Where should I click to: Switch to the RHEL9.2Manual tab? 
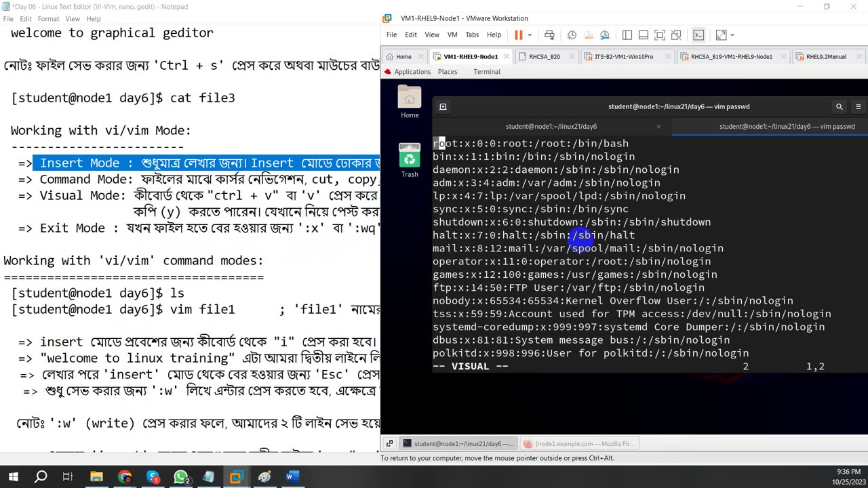[826, 56]
